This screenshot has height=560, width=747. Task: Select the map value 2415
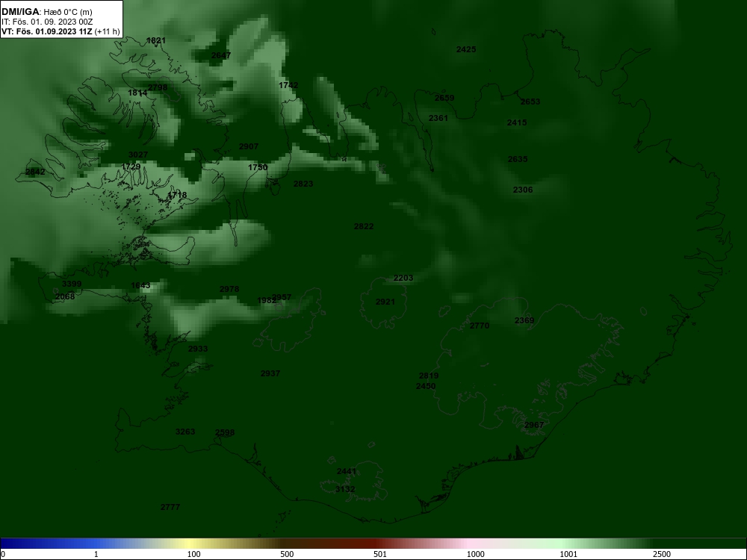coord(517,122)
